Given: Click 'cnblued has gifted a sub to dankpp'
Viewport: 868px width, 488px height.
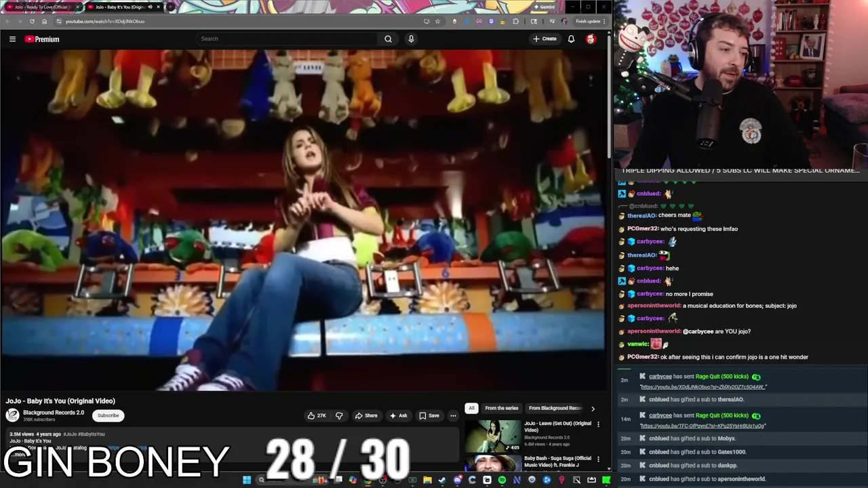Looking at the screenshot, I should (693, 466).
